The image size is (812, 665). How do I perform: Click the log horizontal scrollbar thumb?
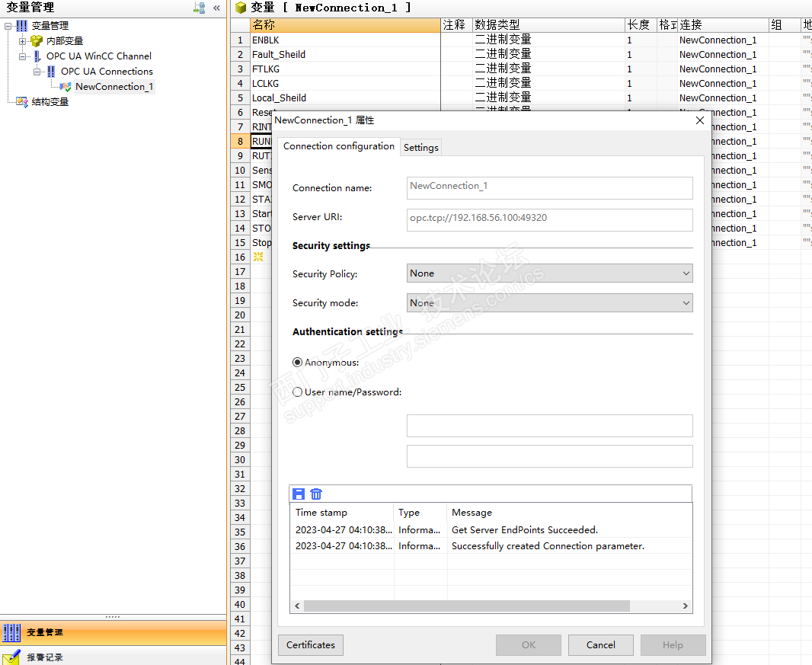(467, 606)
